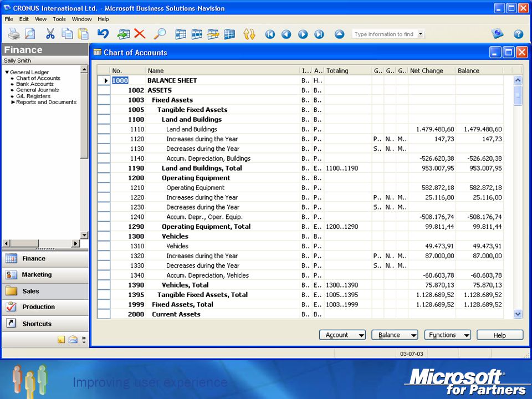Click the Field Filter table icon
The image size is (532, 399).
181,34
